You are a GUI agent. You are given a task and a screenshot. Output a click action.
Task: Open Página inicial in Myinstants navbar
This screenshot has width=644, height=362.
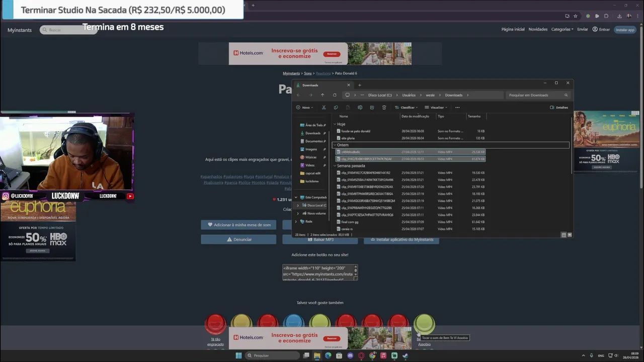coord(513,29)
